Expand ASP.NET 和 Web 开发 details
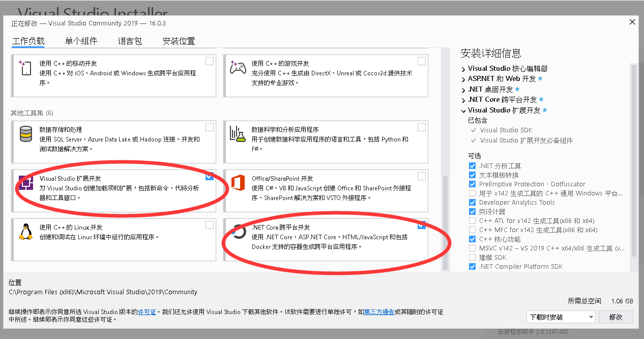This screenshot has width=644, height=339. tap(463, 79)
